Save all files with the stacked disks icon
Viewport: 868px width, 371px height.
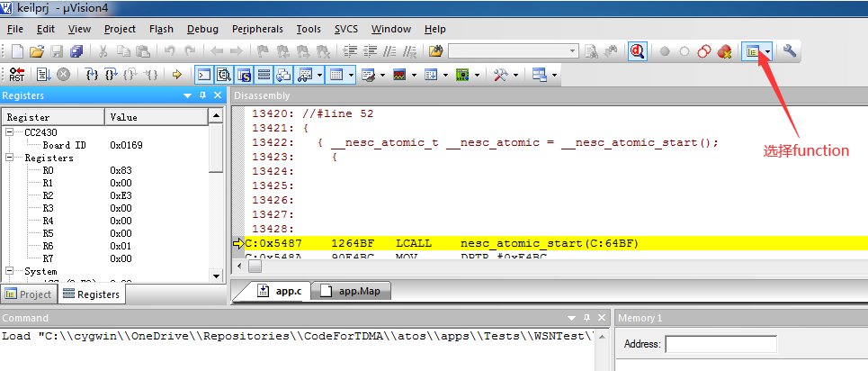(x=76, y=51)
